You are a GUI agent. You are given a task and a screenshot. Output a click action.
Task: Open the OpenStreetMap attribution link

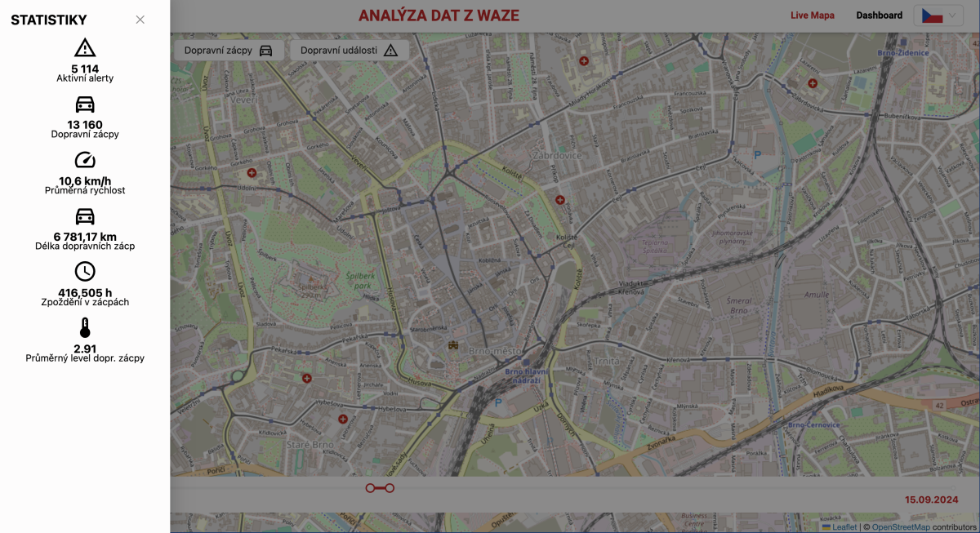(x=900, y=527)
